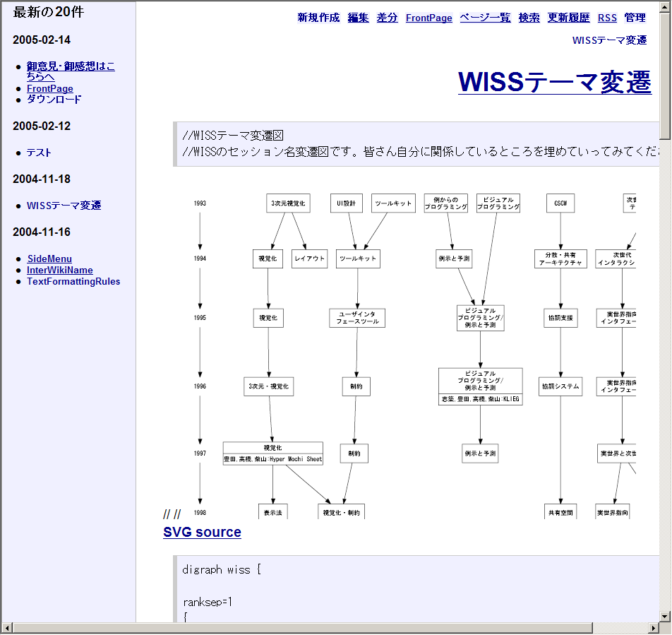Click the 3次元視覚化 node in the diagram
Screen dimensions: 672x635
(x=288, y=203)
